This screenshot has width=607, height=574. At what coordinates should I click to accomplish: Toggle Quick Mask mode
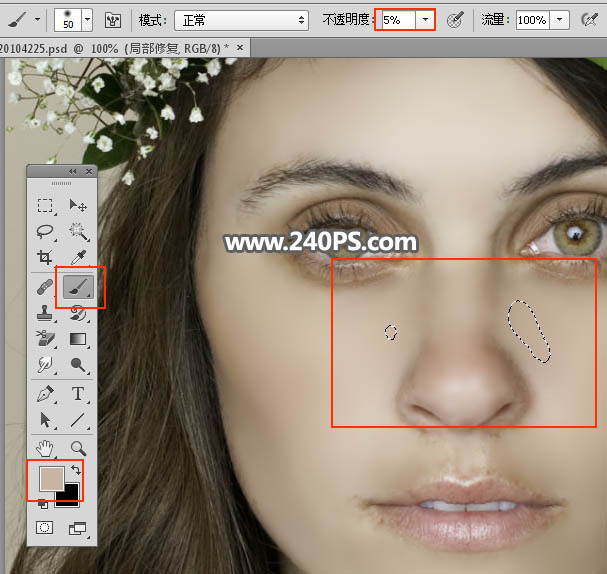click(x=45, y=527)
